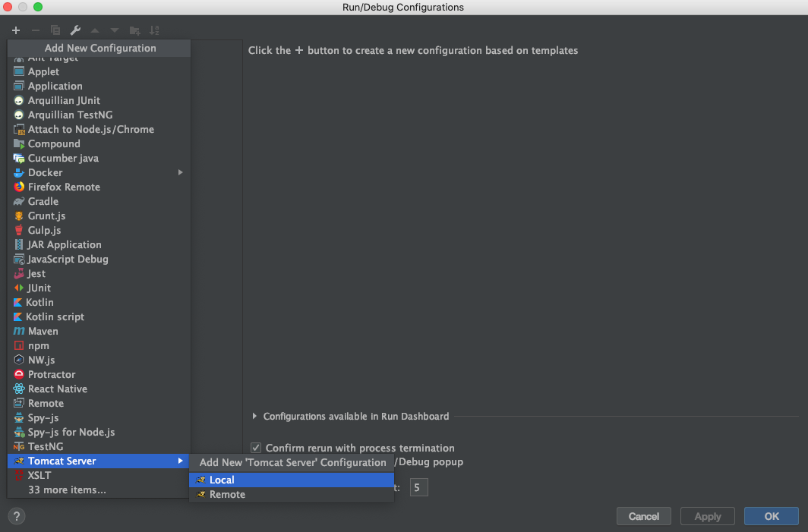The image size is (808, 532).
Task: Click the Application icon in list
Action: click(x=19, y=86)
